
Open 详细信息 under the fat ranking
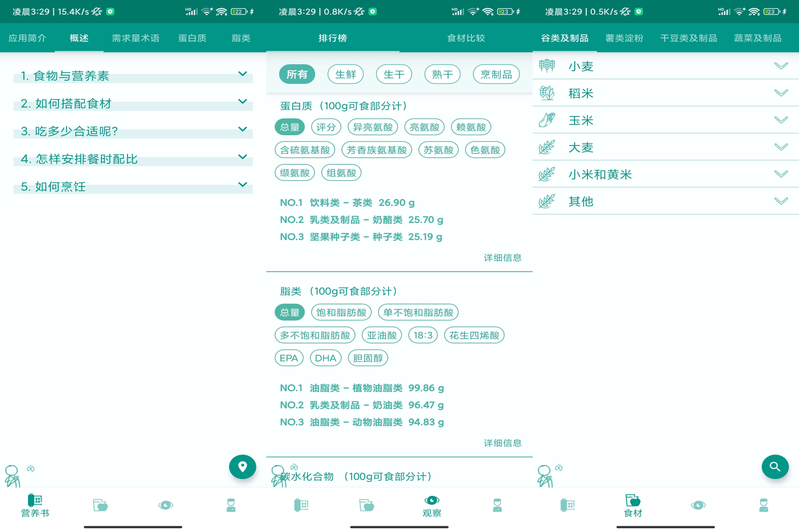click(503, 443)
